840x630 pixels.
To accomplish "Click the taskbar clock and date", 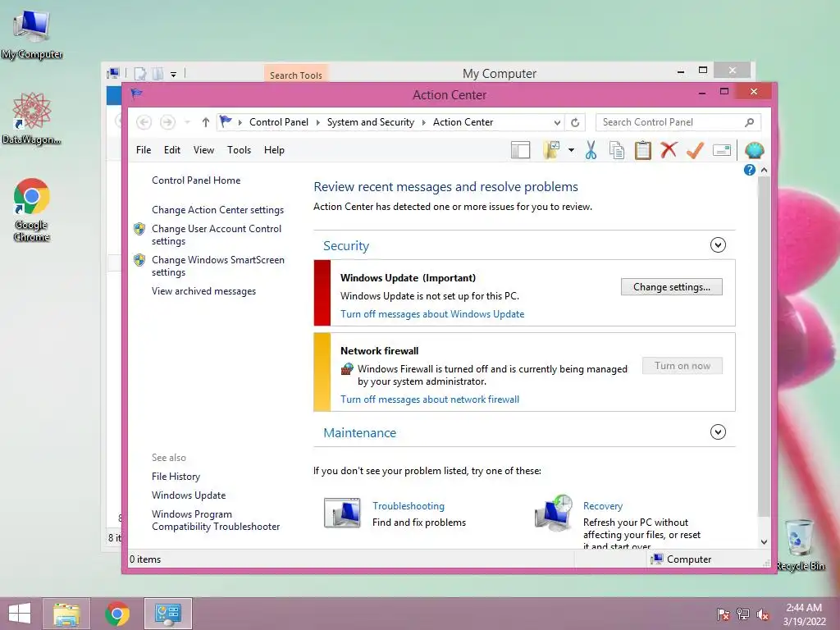I will point(804,614).
